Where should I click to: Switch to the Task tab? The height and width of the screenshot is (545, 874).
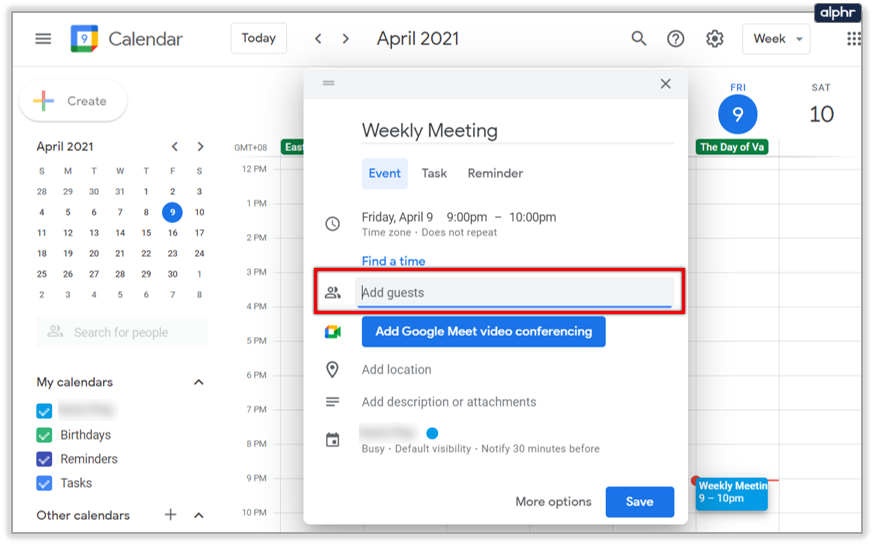434,173
